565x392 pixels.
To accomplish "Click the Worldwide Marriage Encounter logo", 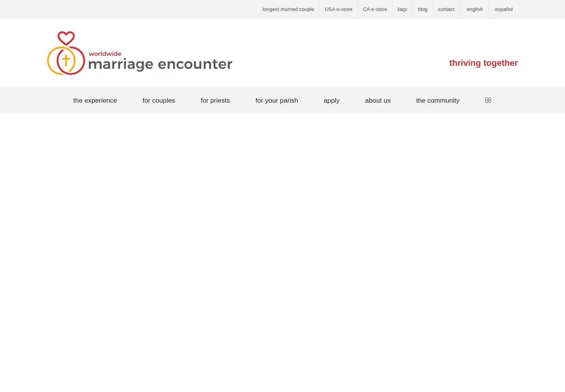I will (140, 53).
